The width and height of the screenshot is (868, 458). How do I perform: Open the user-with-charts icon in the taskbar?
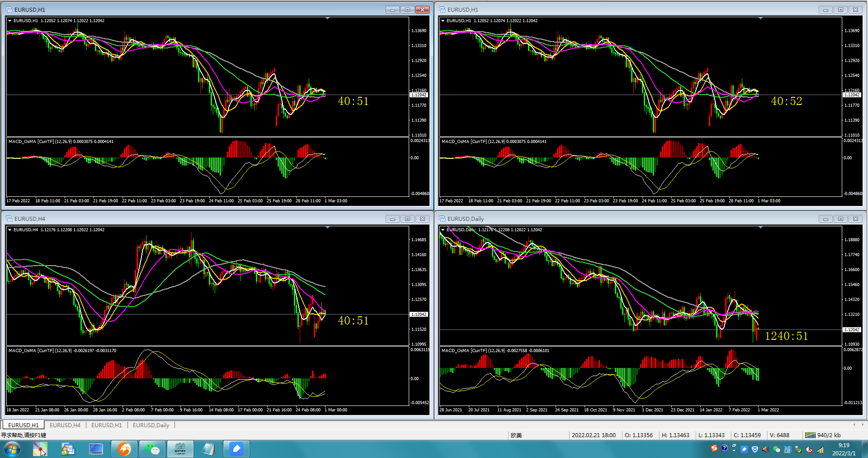point(68,449)
